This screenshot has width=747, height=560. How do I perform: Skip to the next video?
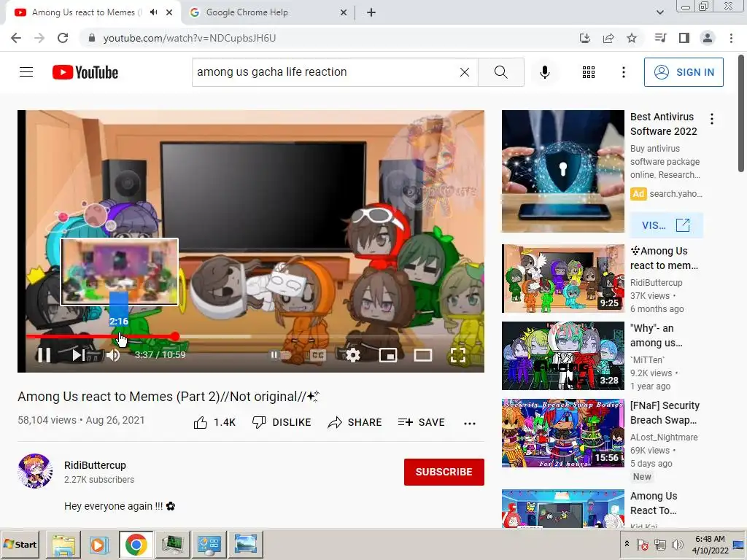coord(79,355)
